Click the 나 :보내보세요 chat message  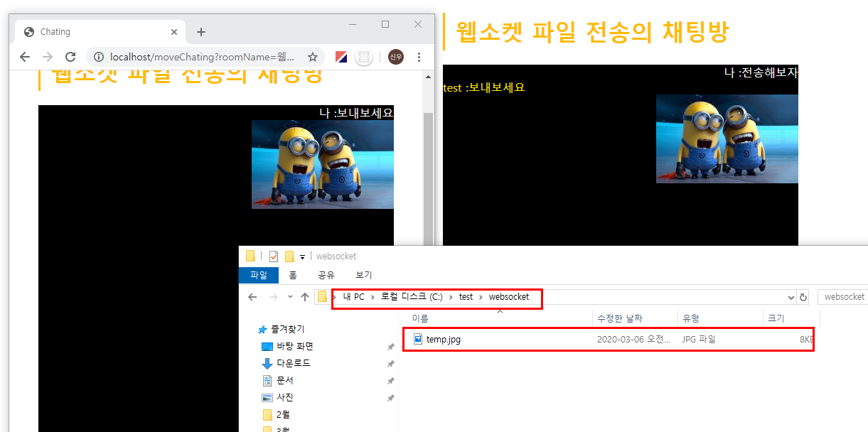tap(356, 112)
